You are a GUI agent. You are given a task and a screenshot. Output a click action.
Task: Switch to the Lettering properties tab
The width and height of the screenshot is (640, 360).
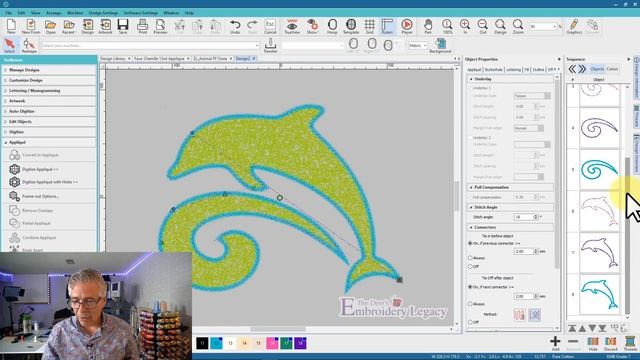513,70
